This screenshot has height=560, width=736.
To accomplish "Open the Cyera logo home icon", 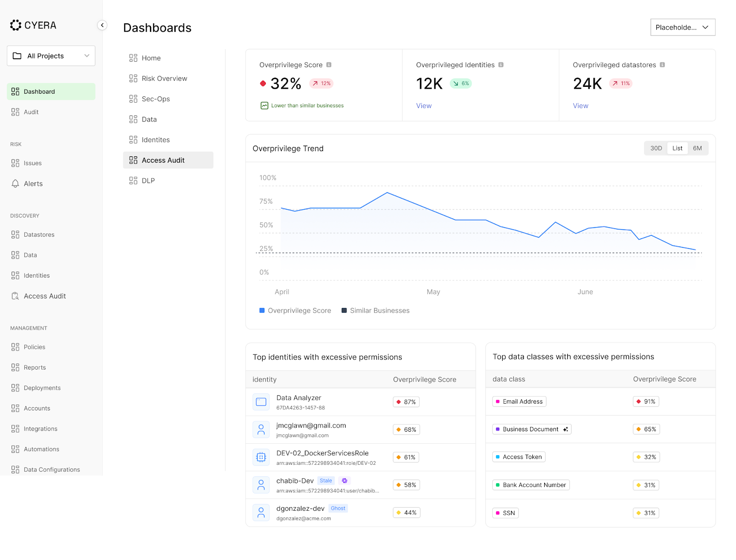I will coord(15,25).
